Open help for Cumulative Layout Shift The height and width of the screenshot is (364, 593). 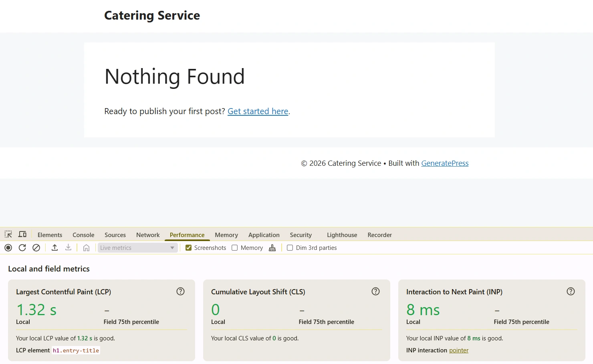coord(375,292)
